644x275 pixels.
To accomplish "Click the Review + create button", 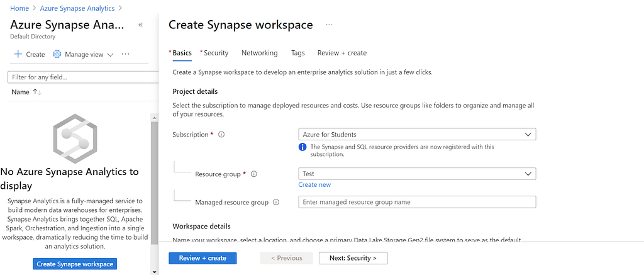I will pos(203,258).
